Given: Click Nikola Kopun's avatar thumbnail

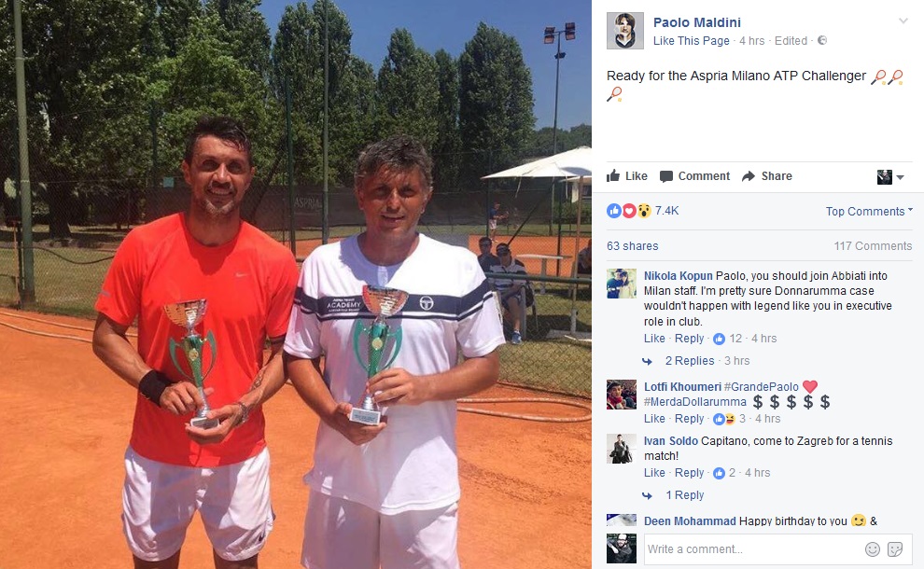Looking at the screenshot, I should click(x=622, y=284).
